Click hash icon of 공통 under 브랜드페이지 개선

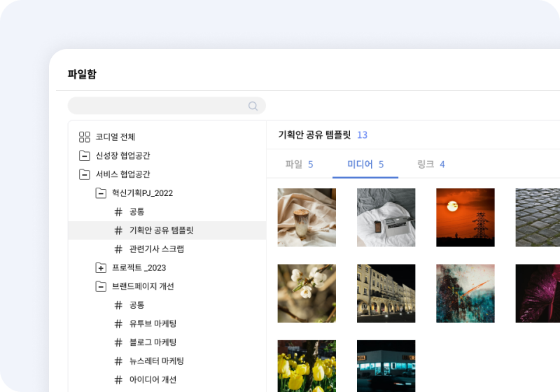point(118,305)
